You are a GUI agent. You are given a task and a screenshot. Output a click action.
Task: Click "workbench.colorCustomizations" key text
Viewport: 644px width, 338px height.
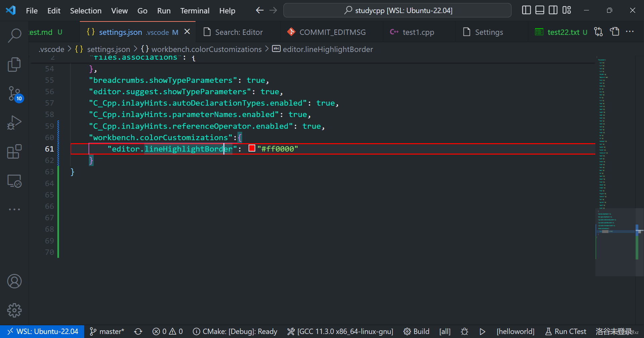click(x=161, y=138)
